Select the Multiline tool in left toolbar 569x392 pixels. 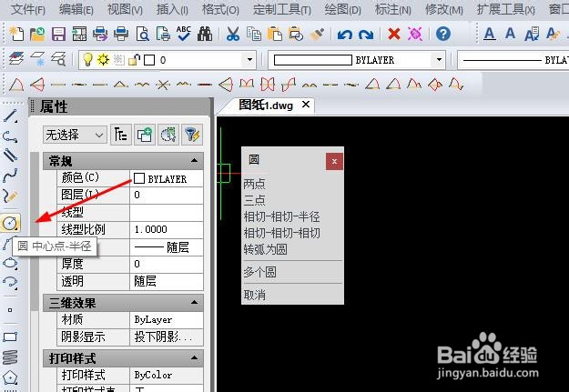pyautogui.click(x=10, y=156)
